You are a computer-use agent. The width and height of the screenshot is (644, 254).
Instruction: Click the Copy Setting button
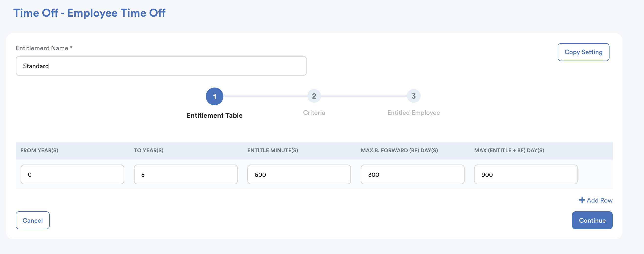pos(583,52)
